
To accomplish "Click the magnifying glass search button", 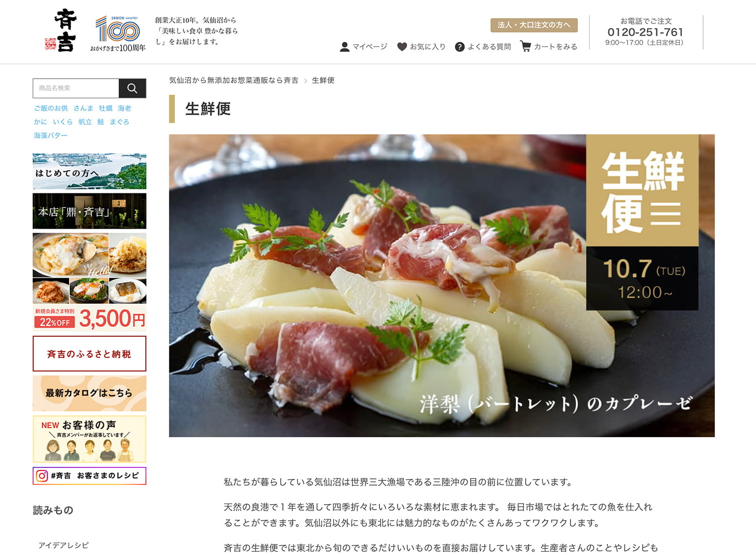I will pyautogui.click(x=132, y=88).
